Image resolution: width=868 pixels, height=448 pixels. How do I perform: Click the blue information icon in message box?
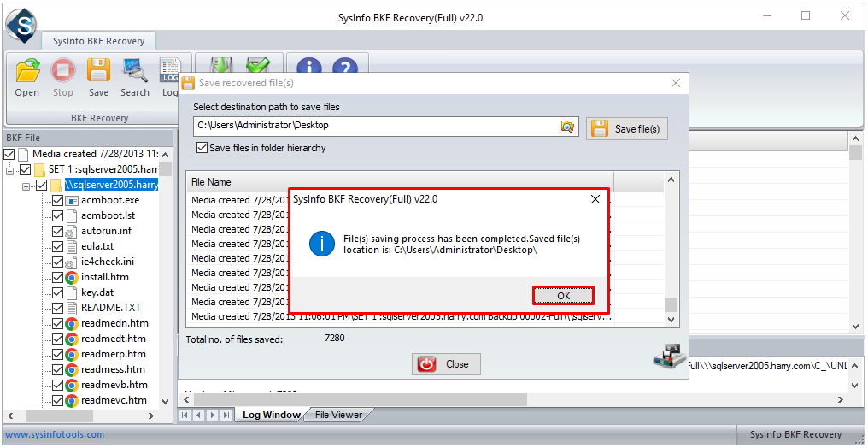click(x=322, y=245)
